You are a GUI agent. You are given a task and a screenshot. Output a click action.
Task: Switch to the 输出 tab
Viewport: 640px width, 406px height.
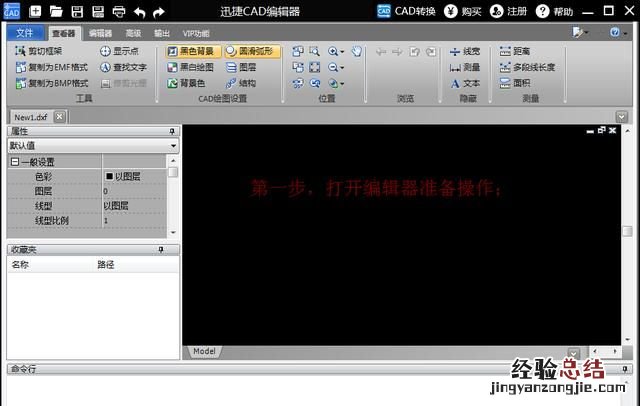[x=162, y=33]
